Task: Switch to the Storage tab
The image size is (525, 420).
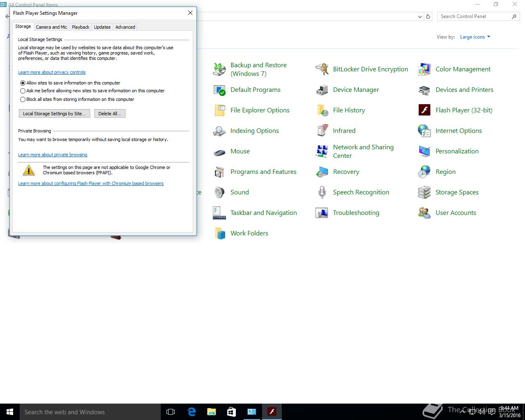Action: tap(23, 26)
